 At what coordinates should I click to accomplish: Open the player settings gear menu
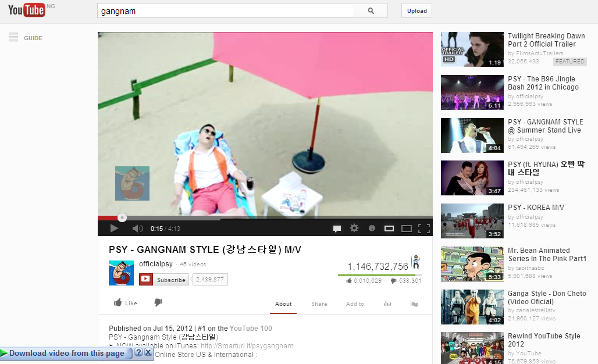click(354, 229)
